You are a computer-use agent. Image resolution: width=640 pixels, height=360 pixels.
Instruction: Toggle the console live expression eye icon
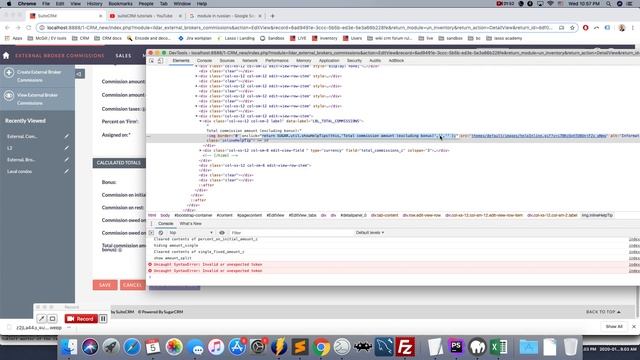(x=222, y=233)
